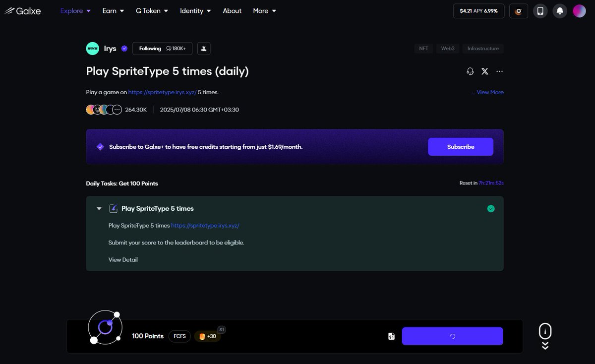Open the Irys space logo
Viewport: 595px width, 364px height.
pos(92,49)
